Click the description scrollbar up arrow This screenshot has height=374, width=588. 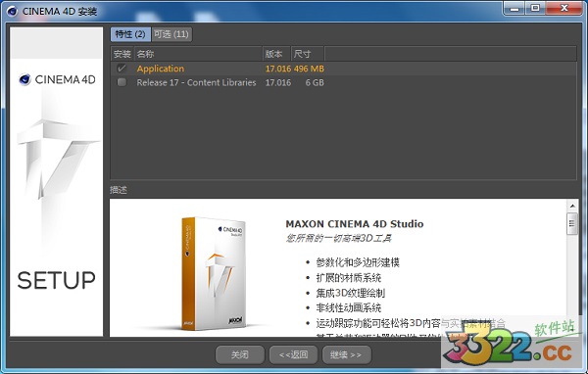click(x=572, y=206)
